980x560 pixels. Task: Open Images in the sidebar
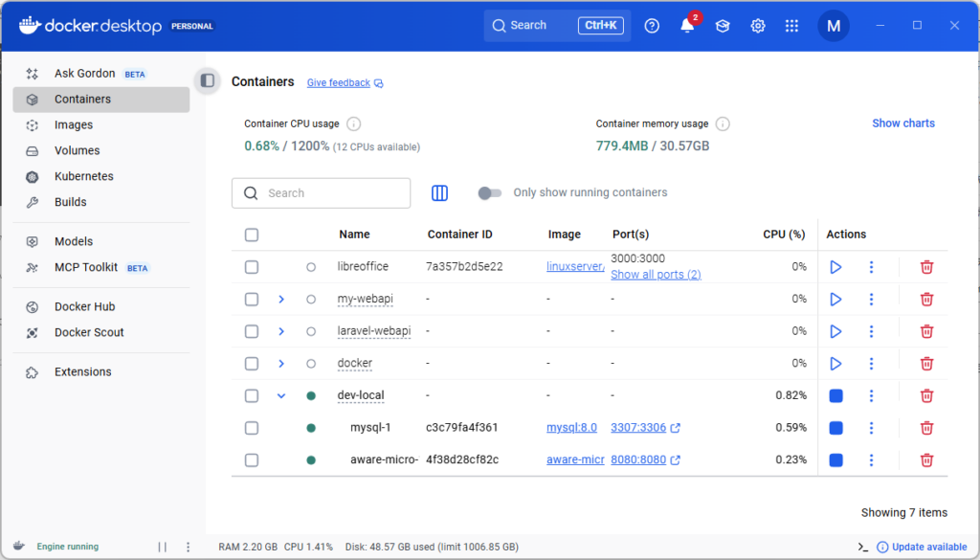pyautogui.click(x=74, y=124)
